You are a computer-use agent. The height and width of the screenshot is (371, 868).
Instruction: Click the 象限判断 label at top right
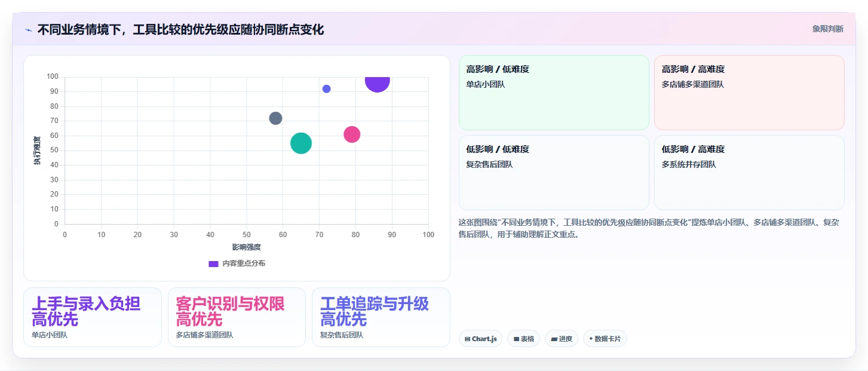(827, 29)
